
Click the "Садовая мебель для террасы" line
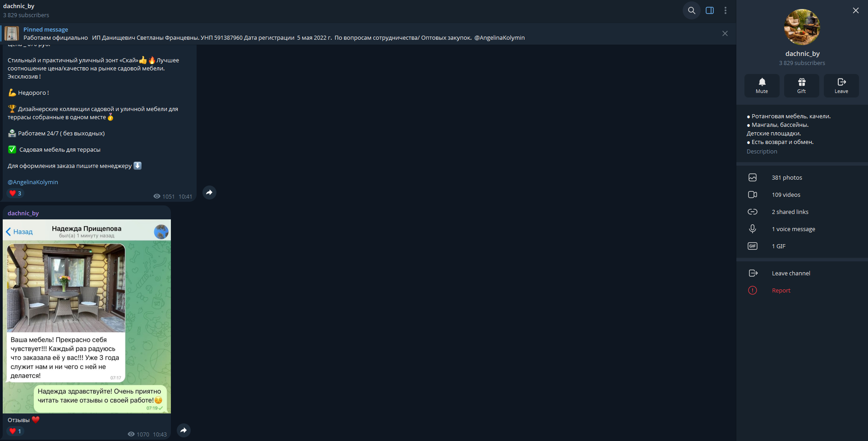54,149
